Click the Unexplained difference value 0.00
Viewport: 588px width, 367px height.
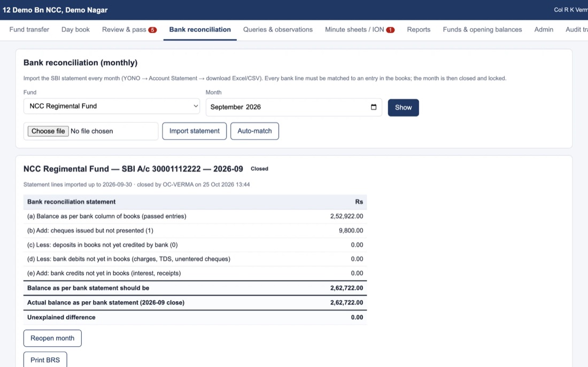357,317
